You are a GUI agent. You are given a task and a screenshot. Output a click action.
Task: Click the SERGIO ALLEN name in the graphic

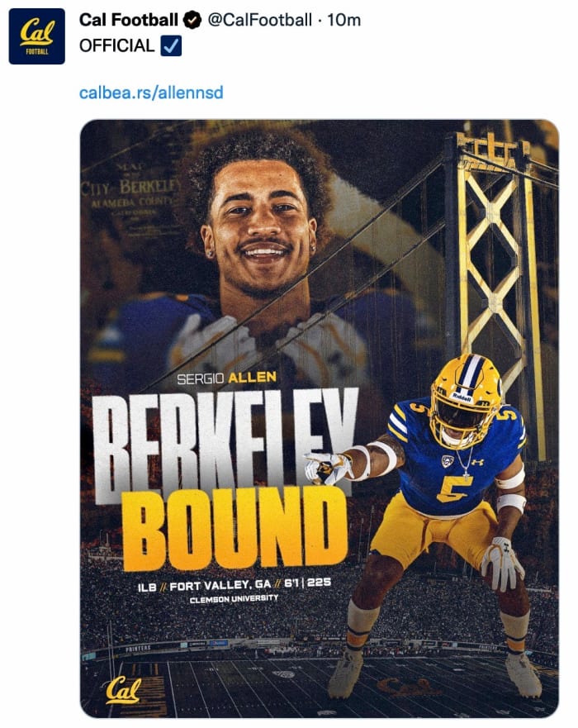pyautogui.click(x=226, y=379)
